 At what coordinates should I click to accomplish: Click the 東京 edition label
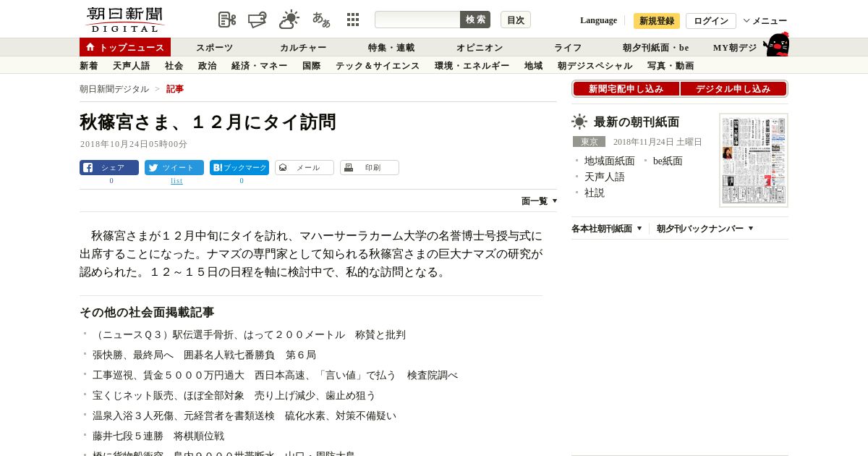pyautogui.click(x=589, y=142)
